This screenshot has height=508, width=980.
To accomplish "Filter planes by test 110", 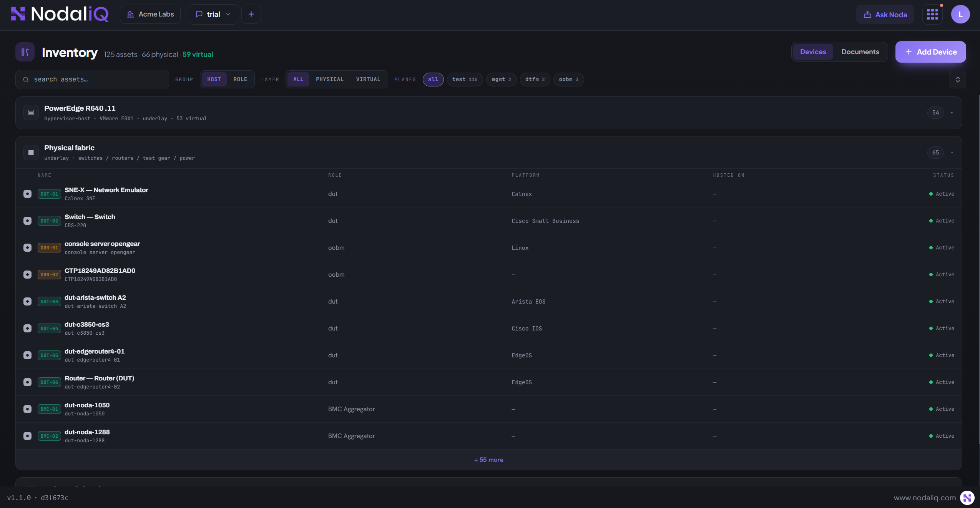I will pos(465,80).
